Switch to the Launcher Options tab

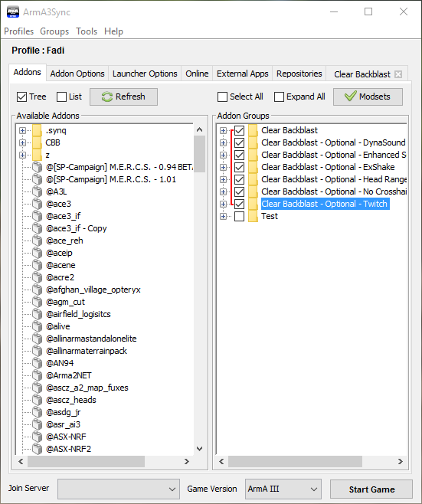tap(145, 74)
